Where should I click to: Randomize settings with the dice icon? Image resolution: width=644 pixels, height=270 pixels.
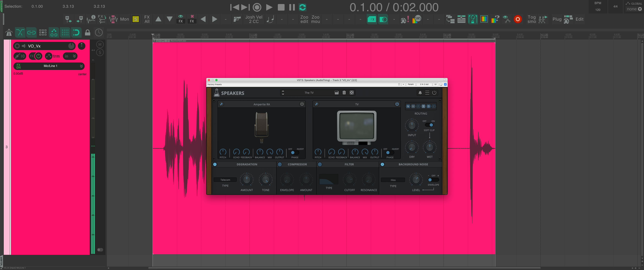(x=352, y=93)
